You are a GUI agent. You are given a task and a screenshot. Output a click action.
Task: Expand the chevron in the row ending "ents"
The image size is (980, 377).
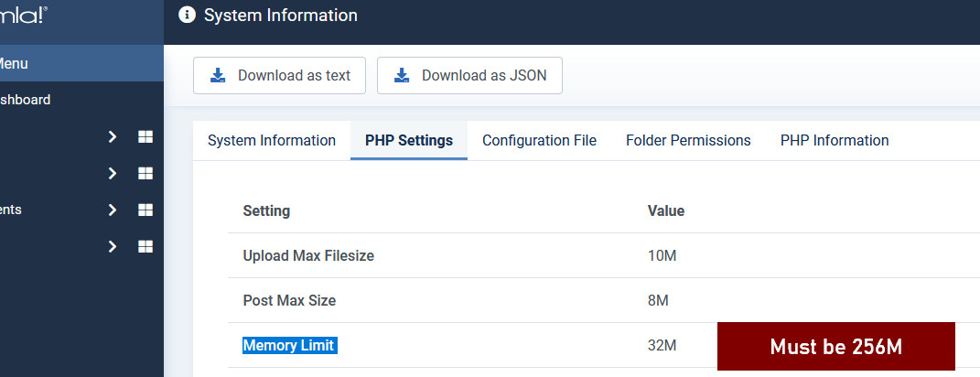113,210
